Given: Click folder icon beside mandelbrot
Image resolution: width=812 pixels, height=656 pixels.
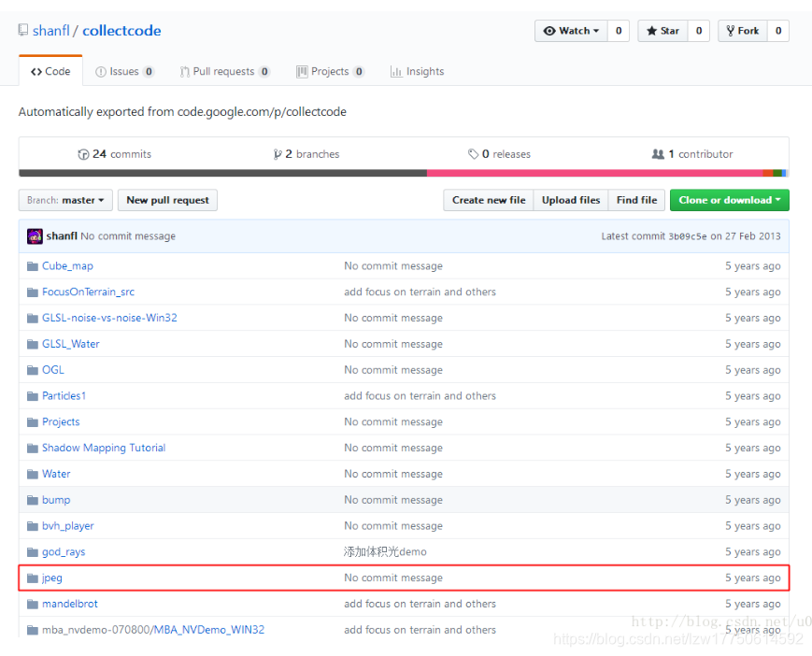Looking at the screenshot, I should (x=33, y=604).
